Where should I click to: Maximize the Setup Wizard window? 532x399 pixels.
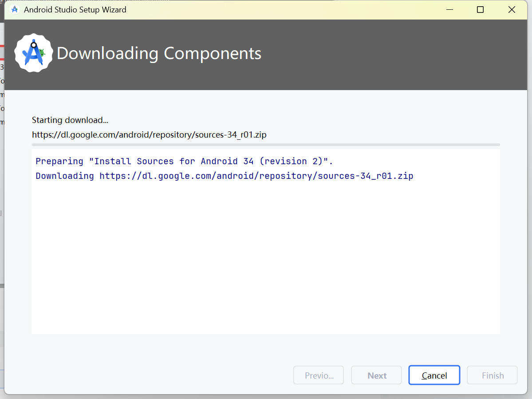[480, 9]
